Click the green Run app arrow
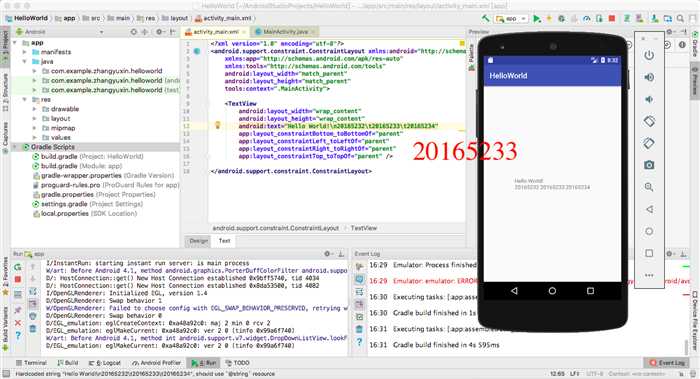The width and height of the screenshot is (700, 379). (x=537, y=19)
